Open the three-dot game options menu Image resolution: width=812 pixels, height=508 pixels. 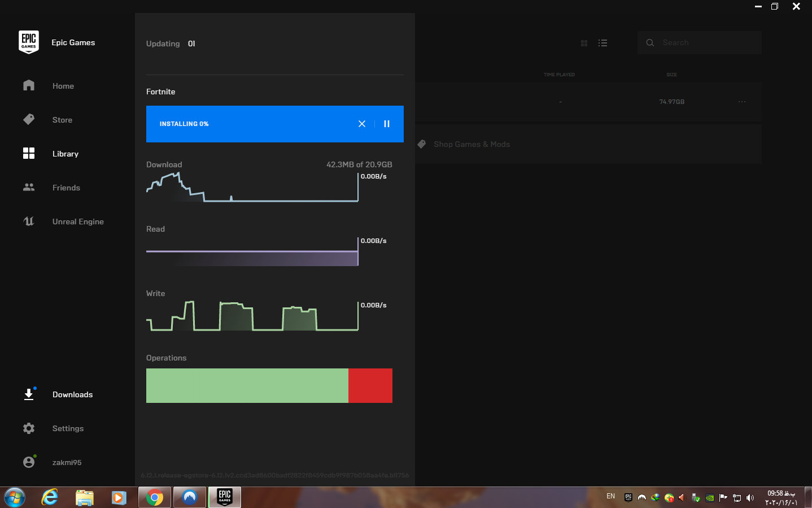coord(741,102)
